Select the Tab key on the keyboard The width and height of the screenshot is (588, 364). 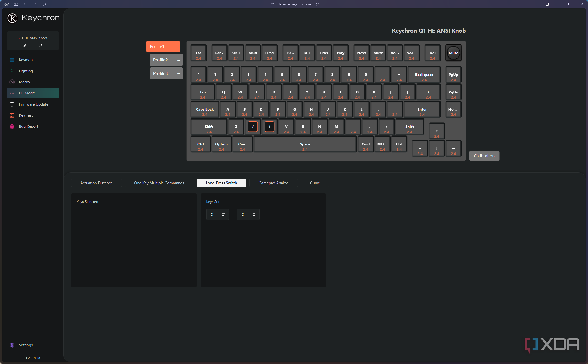pyautogui.click(x=203, y=93)
